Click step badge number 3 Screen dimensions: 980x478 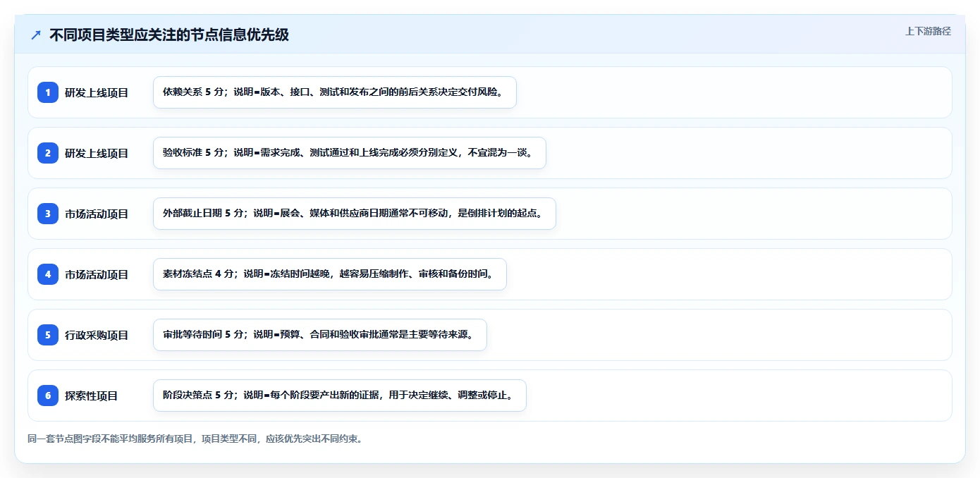tap(48, 213)
